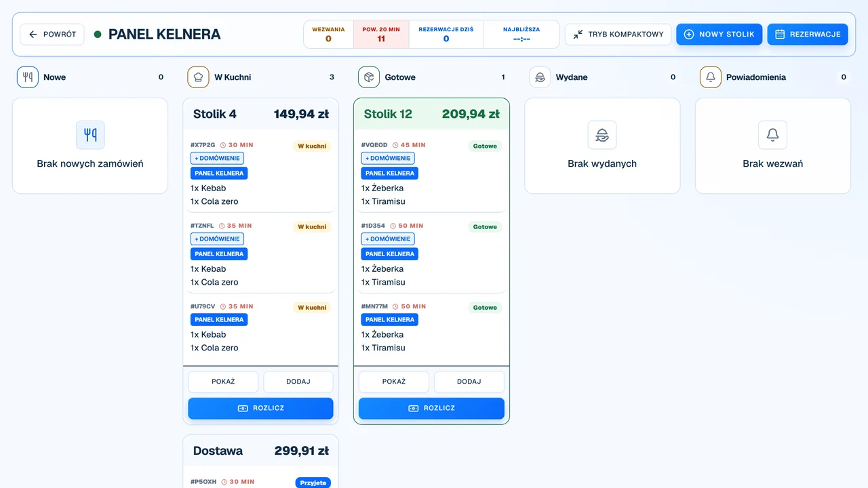This screenshot has width=868, height=488.
Task: Click the Przyjęte status badge on #P5OXH
Action: point(313,483)
